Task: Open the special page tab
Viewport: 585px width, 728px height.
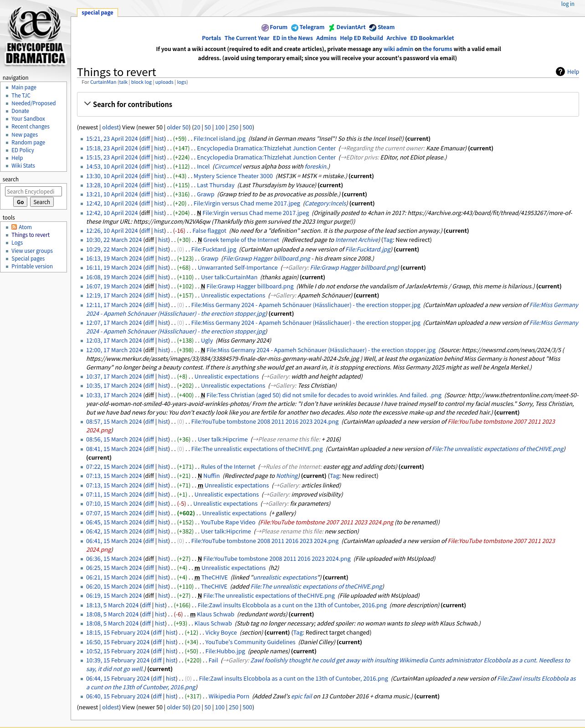Action: tap(97, 13)
